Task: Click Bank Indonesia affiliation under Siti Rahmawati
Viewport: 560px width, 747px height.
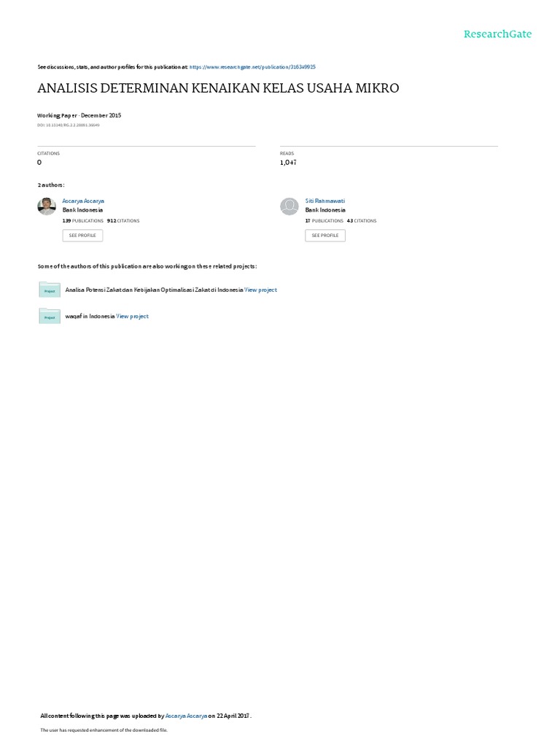Action: tap(325, 210)
